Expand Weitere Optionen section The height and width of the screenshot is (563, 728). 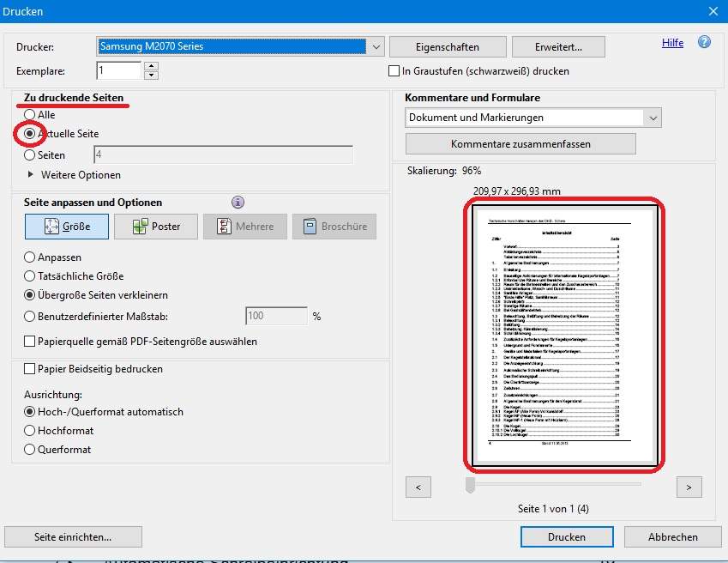click(33, 175)
